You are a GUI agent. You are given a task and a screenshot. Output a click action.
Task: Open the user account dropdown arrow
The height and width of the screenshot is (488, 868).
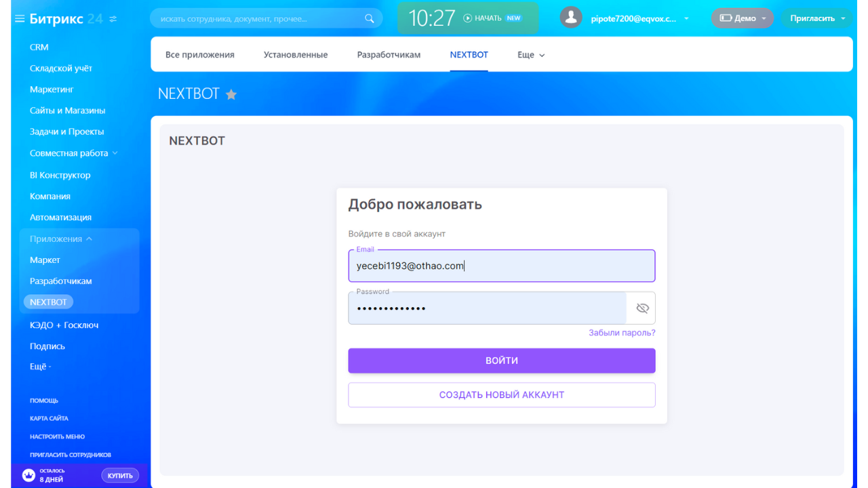[686, 18]
